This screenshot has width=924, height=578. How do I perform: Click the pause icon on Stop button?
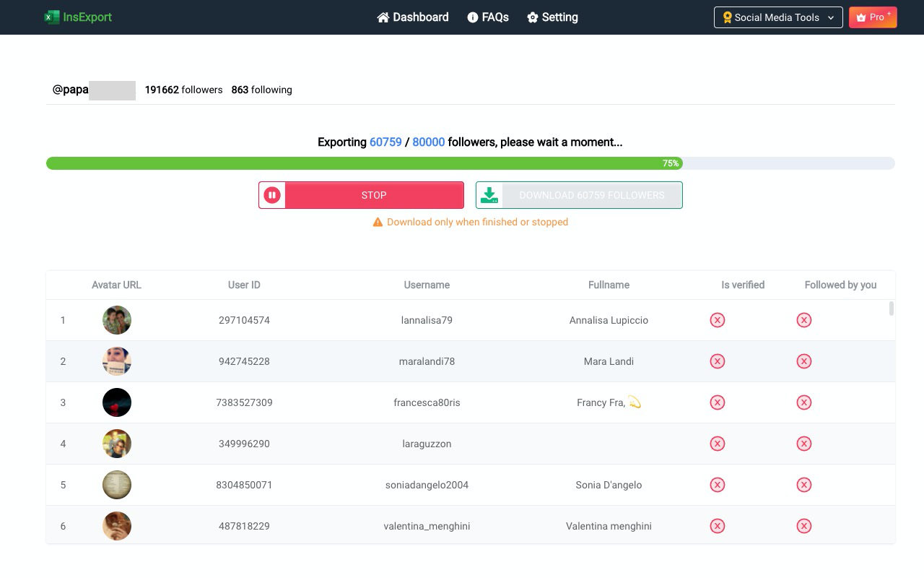pyautogui.click(x=272, y=195)
